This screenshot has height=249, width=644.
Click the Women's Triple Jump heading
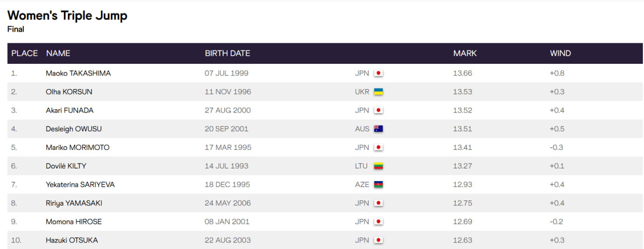(67, 16)
